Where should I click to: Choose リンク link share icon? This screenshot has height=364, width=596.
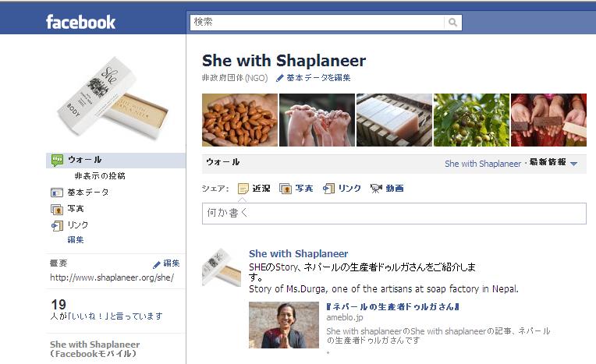328,188
